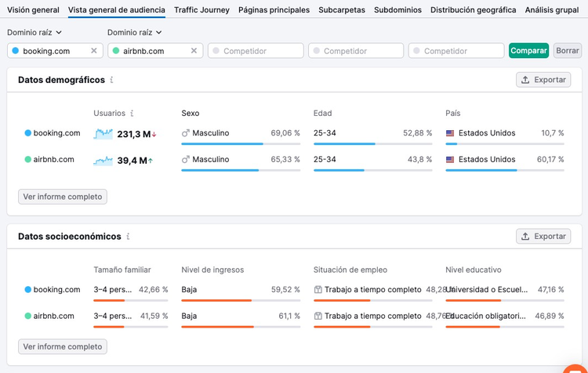Click the green up arrow beside 39,4 M
Screen dimensions: 588x373
[x=151, y=161]
